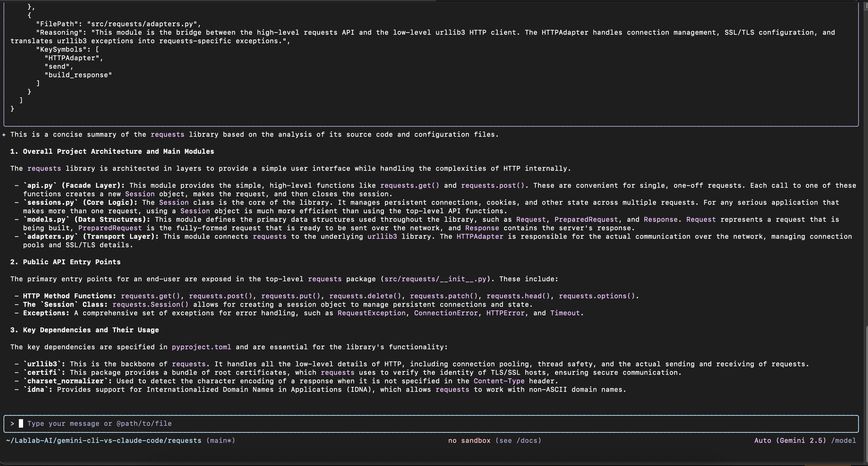Select the Auto (Gemini 2.5) model indicator

pyautogui.click(x=791, y=440)
